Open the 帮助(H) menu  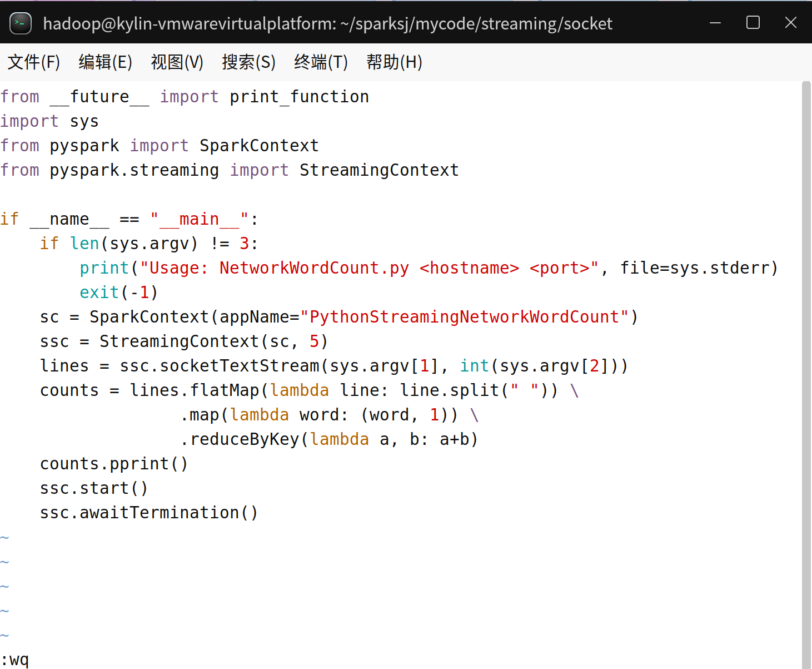[394, 62]
